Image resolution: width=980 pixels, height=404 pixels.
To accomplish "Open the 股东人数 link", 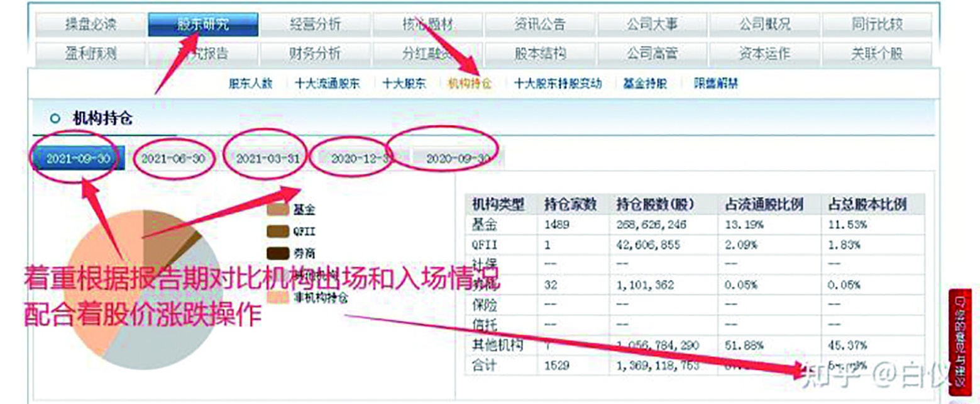I will tap(251, 82).
